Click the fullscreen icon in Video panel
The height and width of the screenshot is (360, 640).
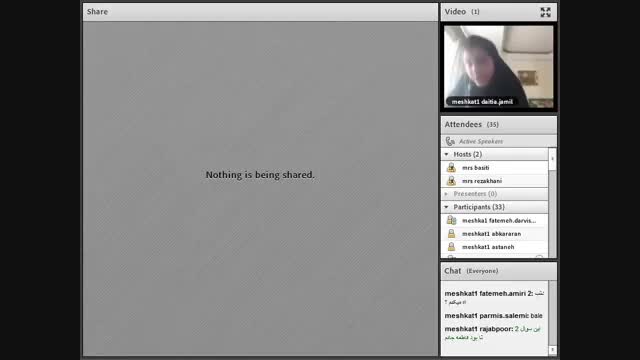point(545,12)
